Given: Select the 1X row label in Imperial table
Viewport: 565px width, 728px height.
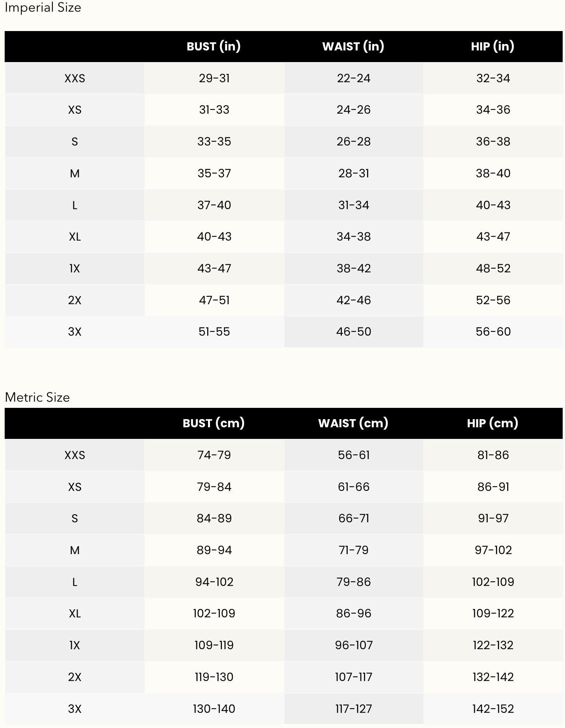Looking at the screenshot, I should tap(75, 269).
